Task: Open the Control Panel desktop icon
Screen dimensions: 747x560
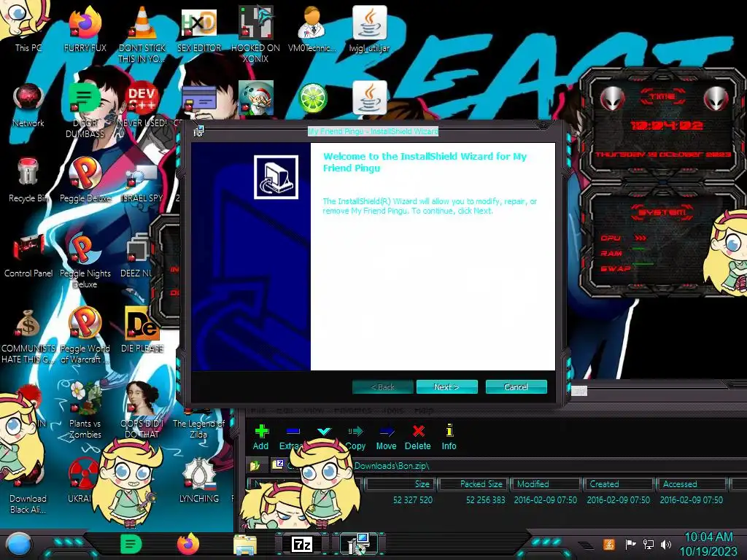Action: coord(28,255)
